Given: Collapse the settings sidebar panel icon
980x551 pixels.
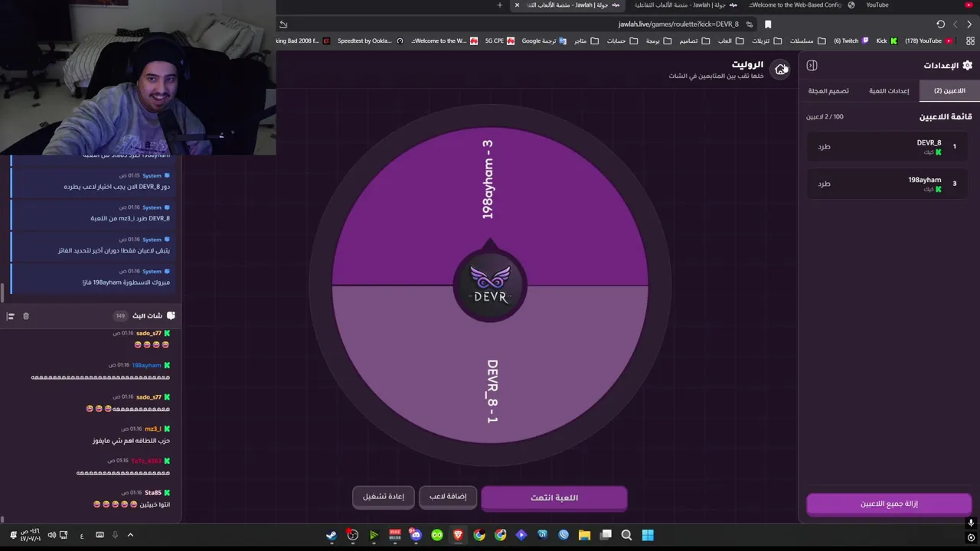Looking at the screenshot, I should [x=812, y=66].
